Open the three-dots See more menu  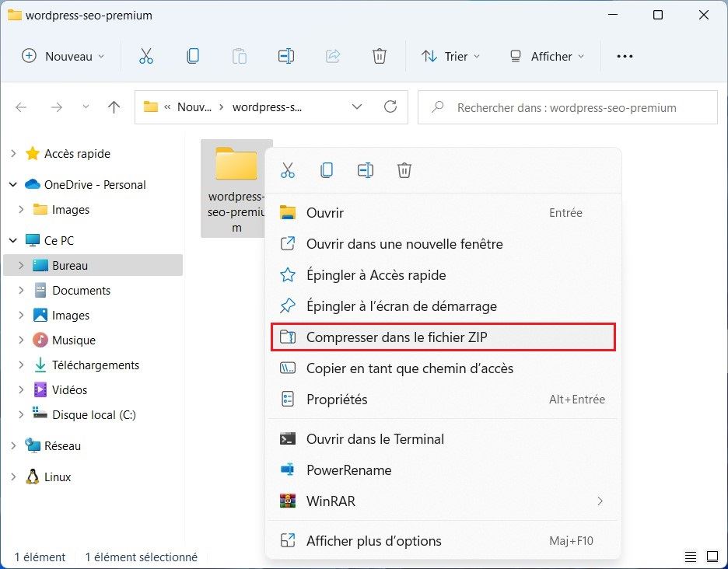point(625,56)
